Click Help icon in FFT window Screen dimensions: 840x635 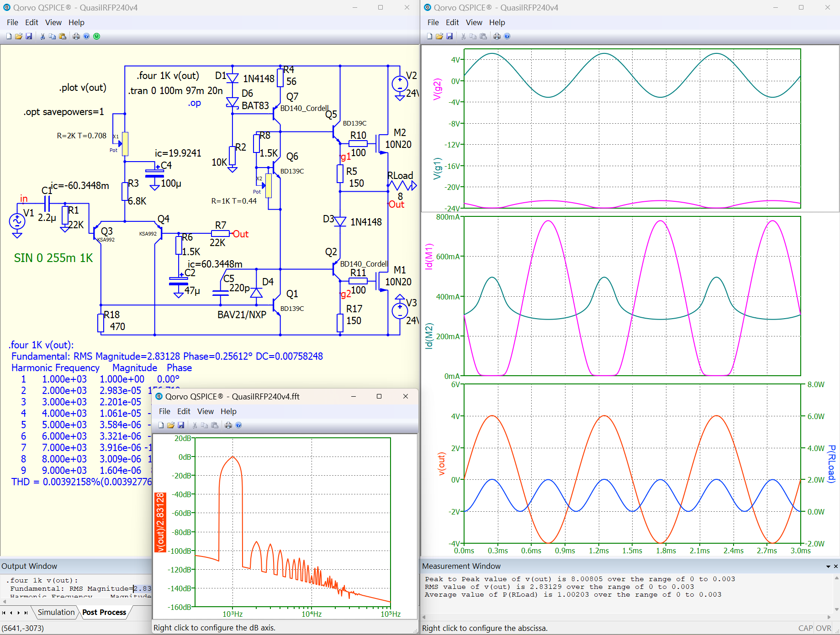click(x=238, y=425)
